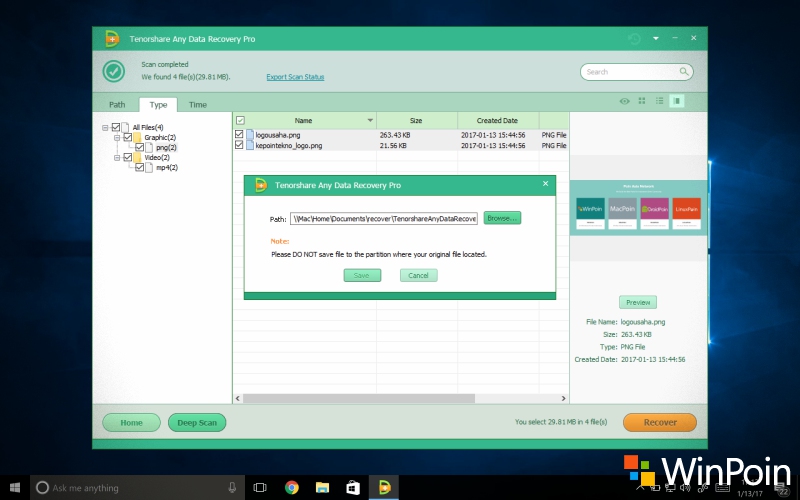
Task: Click the Browse button in dialog
Action: [x=502, y=218]
